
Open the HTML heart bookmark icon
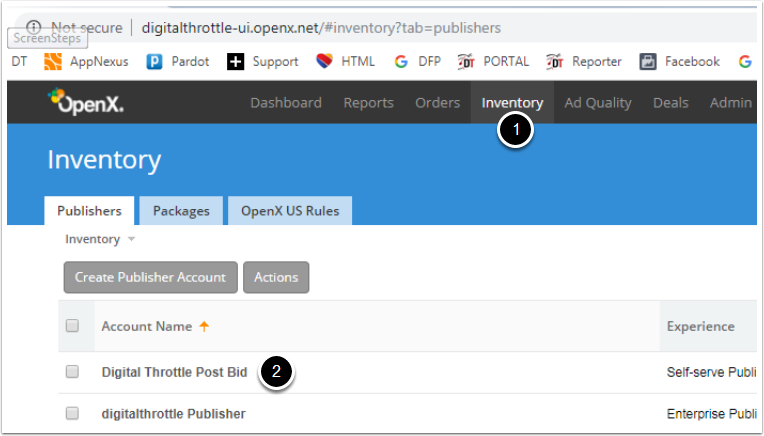coord(325,61)
